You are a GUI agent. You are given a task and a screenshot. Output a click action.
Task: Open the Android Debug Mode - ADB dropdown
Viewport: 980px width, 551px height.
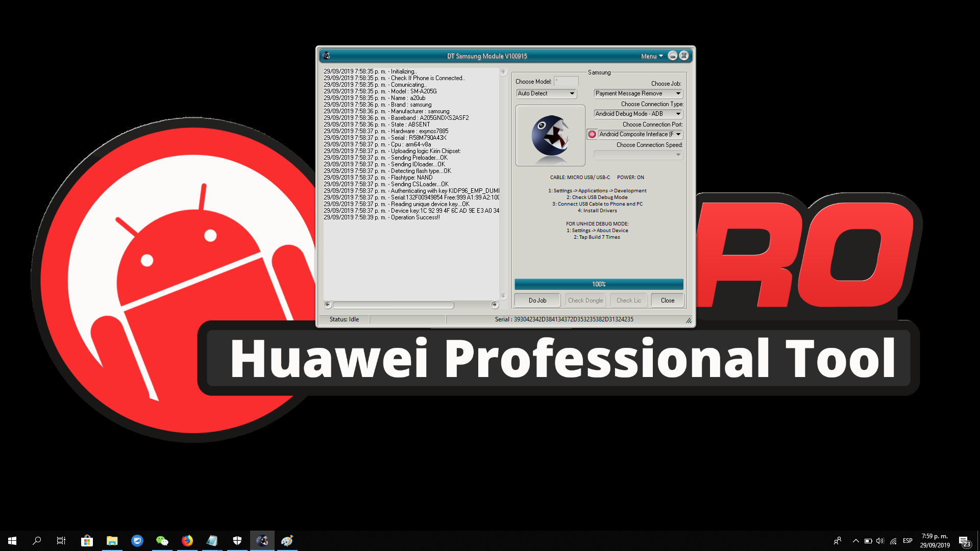point(638,114)
